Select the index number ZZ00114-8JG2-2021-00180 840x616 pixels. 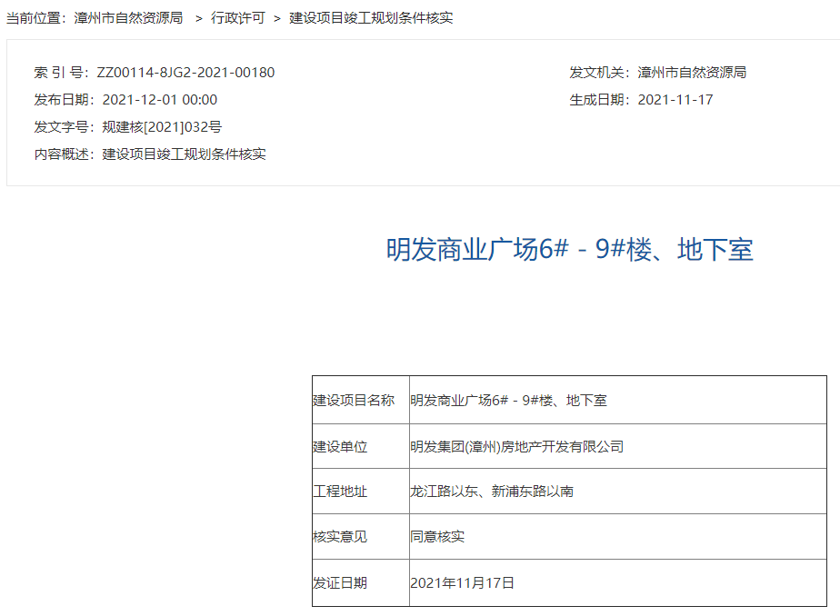185,73
